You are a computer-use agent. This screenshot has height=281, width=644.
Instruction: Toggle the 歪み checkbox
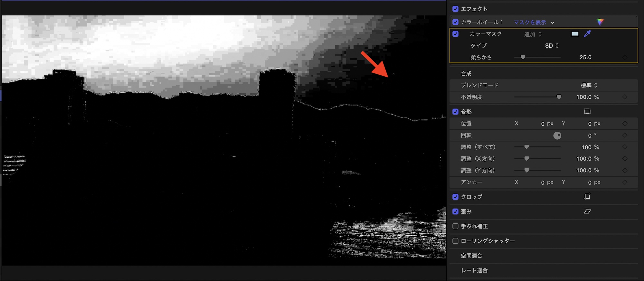point(455,211)
